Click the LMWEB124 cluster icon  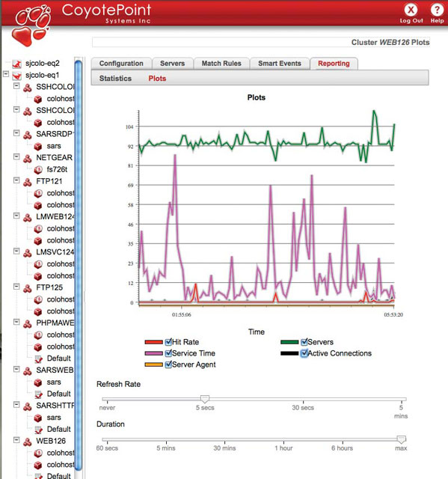[28, 218]
